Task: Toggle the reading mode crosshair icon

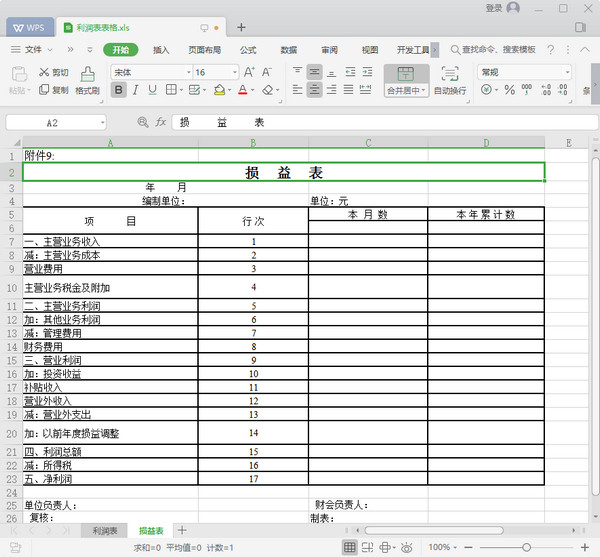Action: (x=385, y=547)
